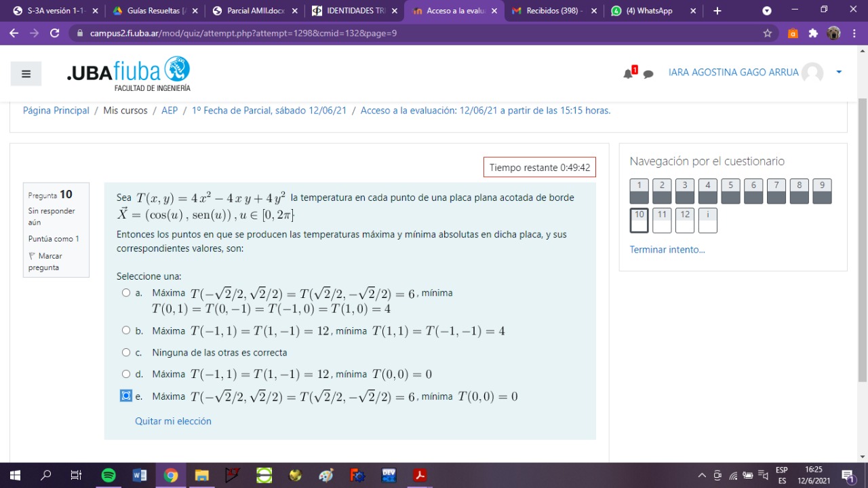Viewport: 868px width, 488px height.
Task: Open the Chrome tab search dropdown
Action: (x=767, y=11)
